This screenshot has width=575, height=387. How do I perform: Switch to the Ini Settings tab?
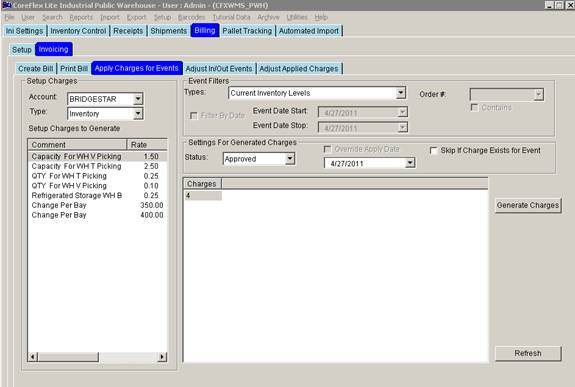tap(25, 31)
